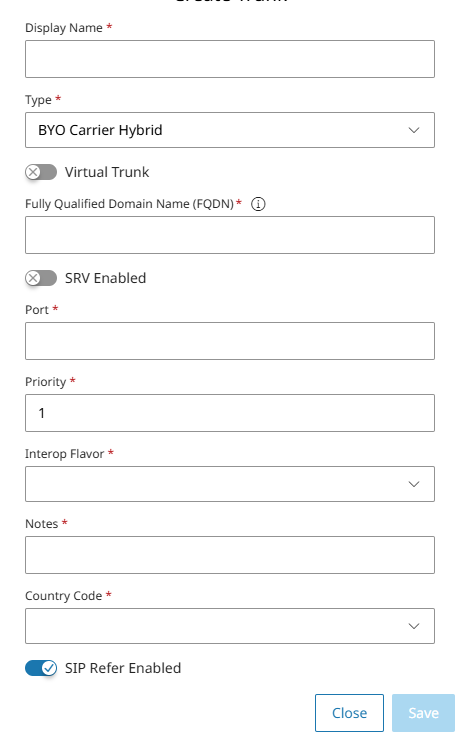Screen dimensions: 471x747
Task: Click the SIP Refer Enabled label
Action: point(123,668)
